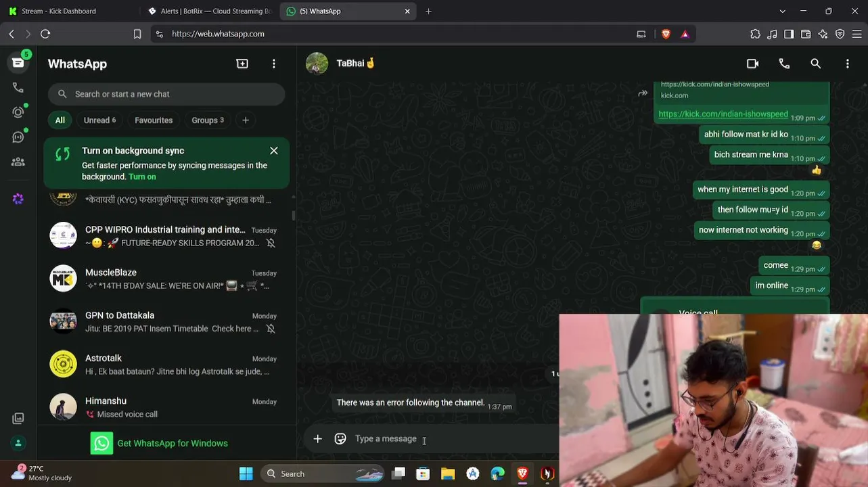Open the Windows Start menu
Viewport: 868px width, 487px height.
point(246,474)
